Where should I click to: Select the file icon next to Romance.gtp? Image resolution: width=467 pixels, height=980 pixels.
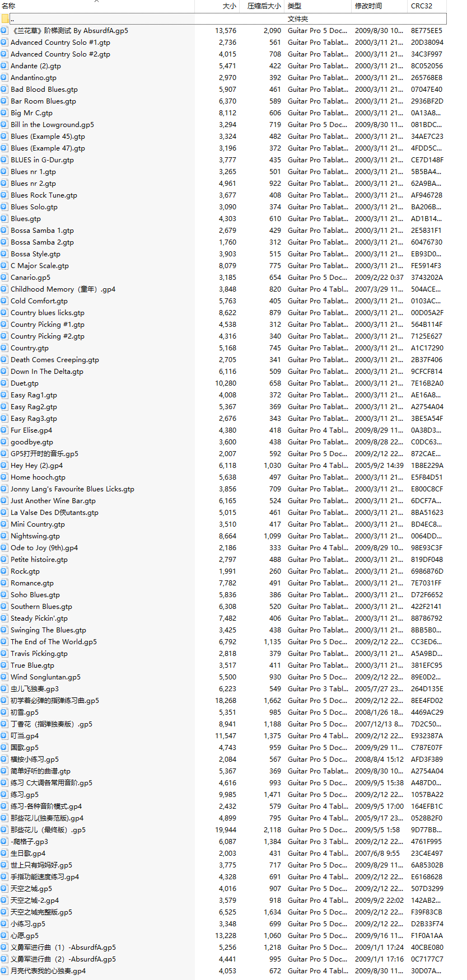(4, 583)
